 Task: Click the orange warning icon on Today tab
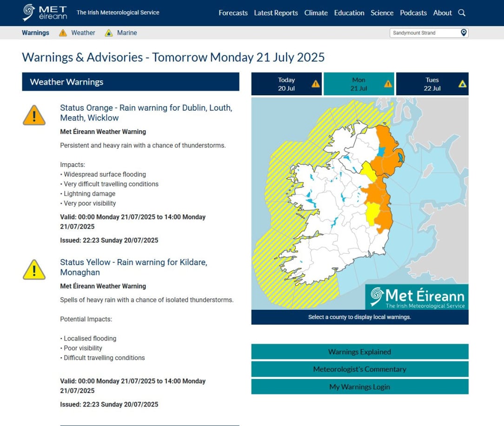coord(316,84)
